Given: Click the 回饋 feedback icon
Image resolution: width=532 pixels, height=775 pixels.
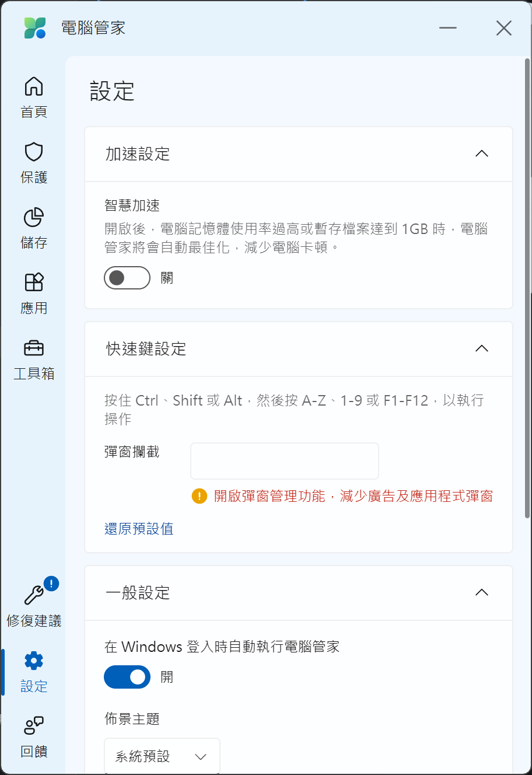Looking at the screenshot, I should (34, 726).
